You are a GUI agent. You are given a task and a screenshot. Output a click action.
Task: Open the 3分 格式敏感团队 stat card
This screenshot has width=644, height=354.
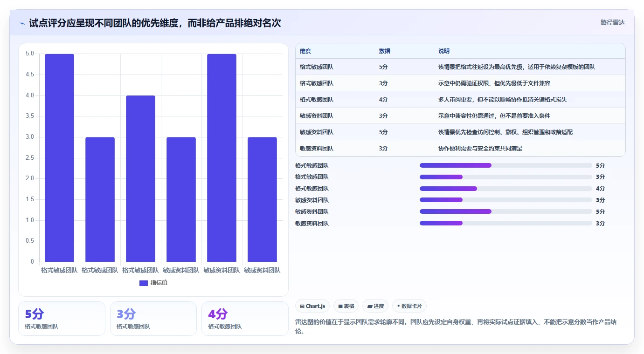click(153, 319)
